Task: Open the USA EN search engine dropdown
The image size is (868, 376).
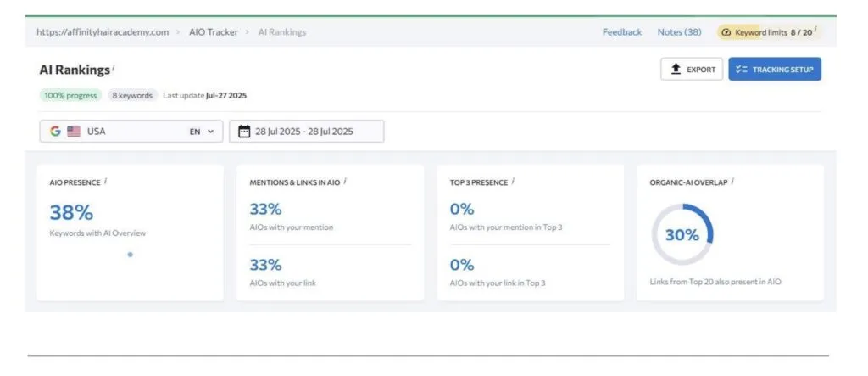Action: (x=131, y=132)
